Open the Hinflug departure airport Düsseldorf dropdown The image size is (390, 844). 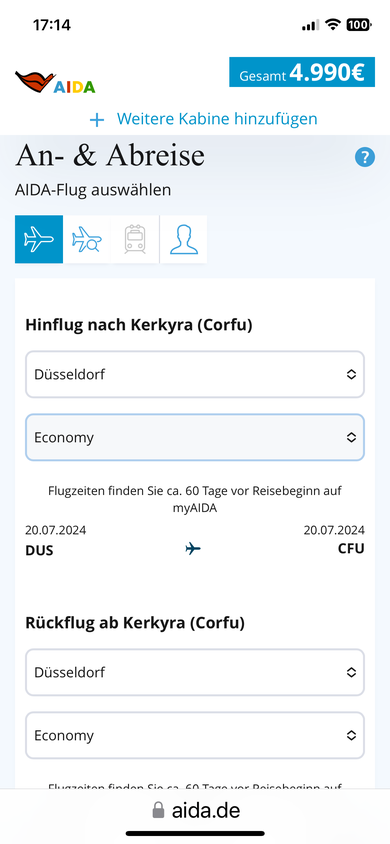point(195,375)
